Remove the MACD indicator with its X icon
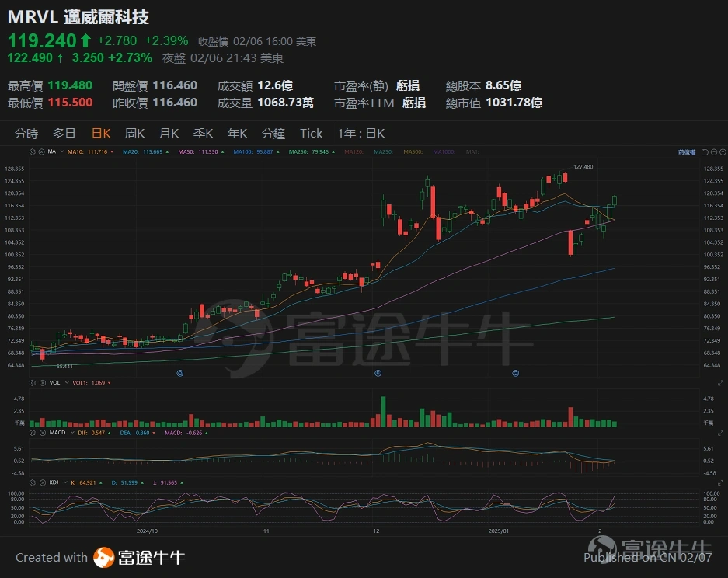This screenshot has height=578, width=728. pos(42,433)
